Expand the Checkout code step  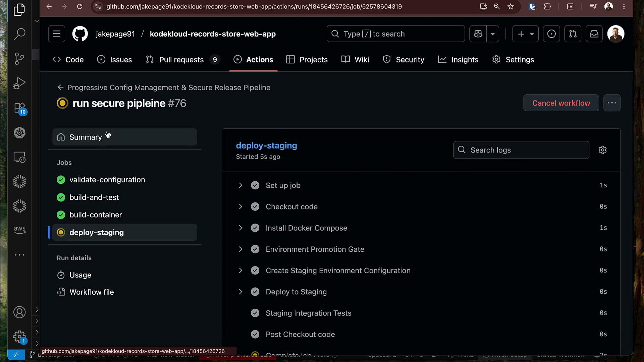(240, 206)
